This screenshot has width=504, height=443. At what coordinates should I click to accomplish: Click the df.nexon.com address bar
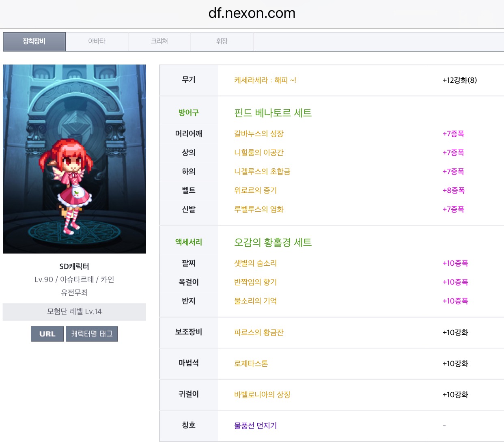point(252,13)
